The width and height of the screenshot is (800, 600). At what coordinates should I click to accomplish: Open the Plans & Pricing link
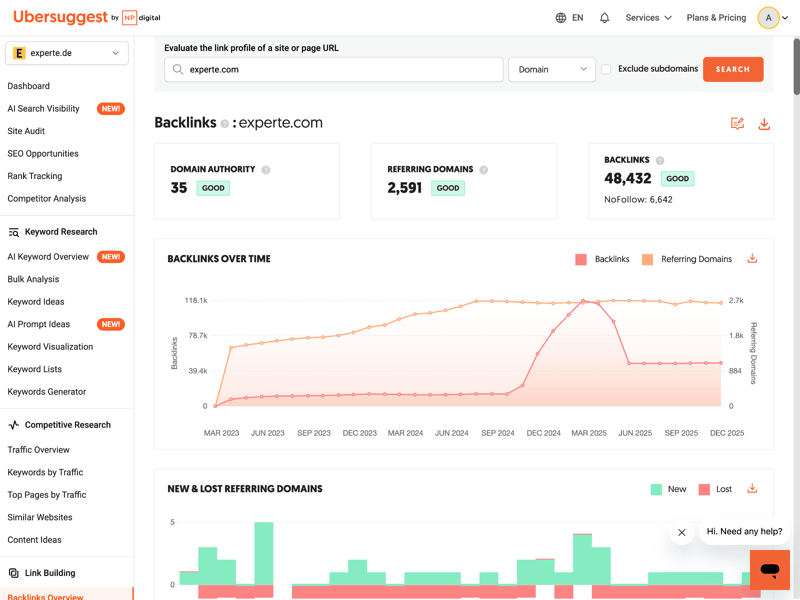click(716, 18)
